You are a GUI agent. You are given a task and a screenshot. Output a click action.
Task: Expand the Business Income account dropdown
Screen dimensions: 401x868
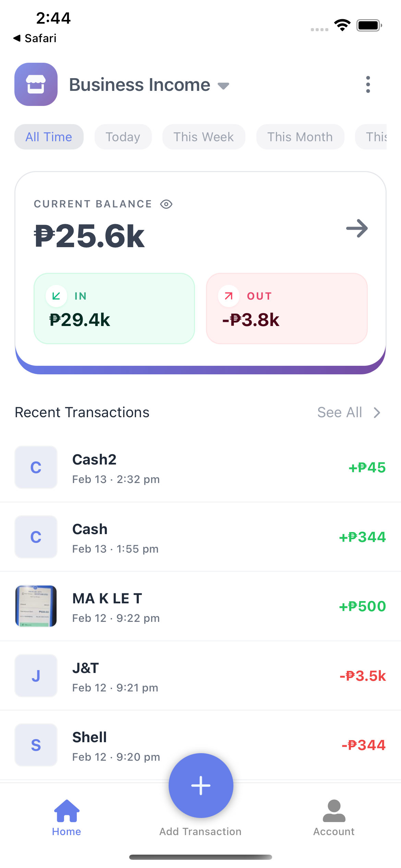tap(223, 86)
